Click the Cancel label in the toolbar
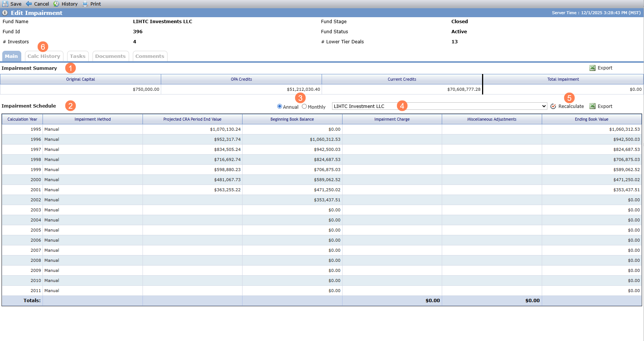644x341 pixels. (41, 4)
